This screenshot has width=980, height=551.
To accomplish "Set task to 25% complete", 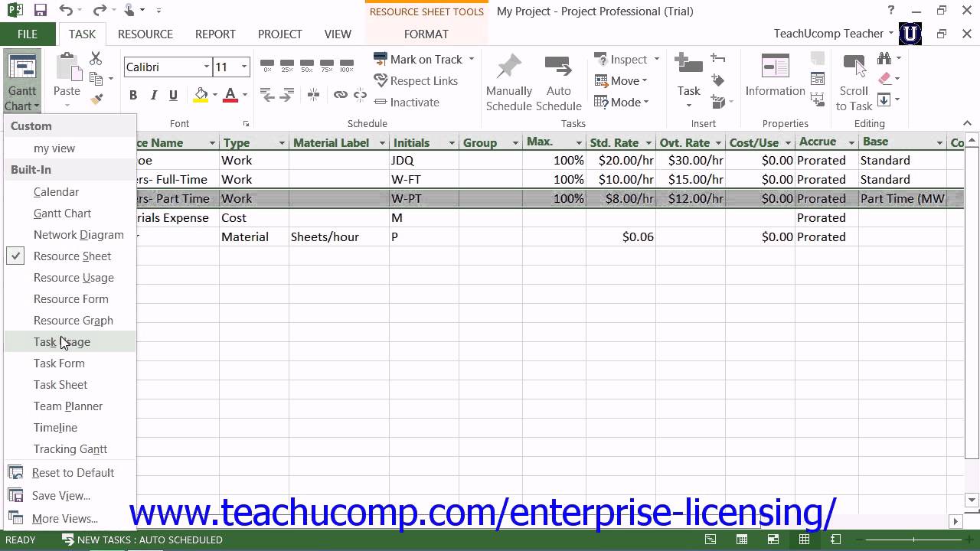I will click(287, 65).
